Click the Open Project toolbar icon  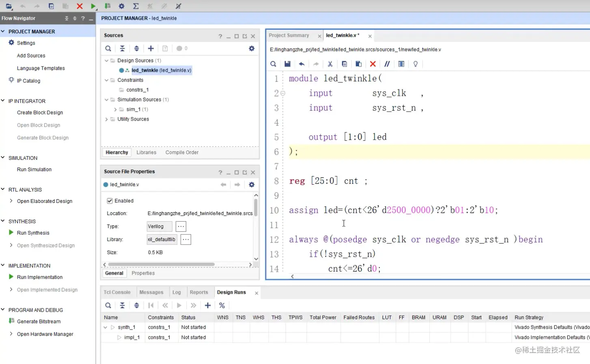(x=9, y=6)
